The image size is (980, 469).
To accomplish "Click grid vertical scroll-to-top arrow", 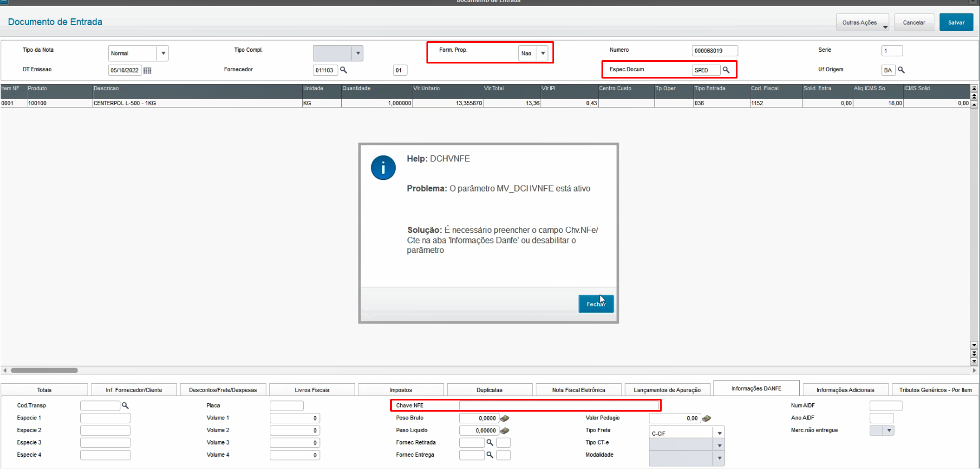I will (974, 89).
